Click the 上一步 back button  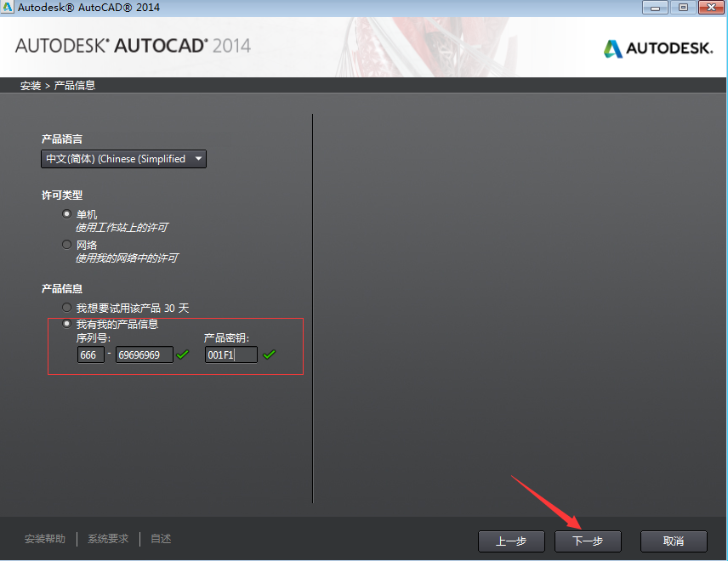tap(511, 541)
